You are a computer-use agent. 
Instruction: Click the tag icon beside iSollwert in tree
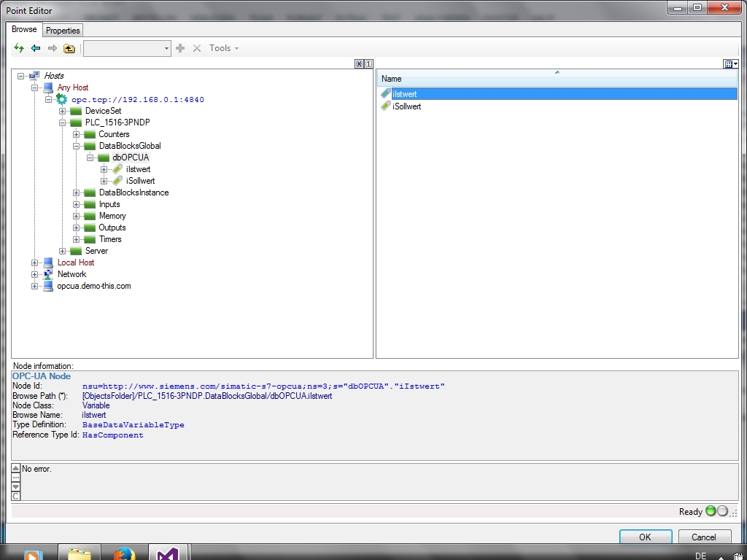pos(117,181)
